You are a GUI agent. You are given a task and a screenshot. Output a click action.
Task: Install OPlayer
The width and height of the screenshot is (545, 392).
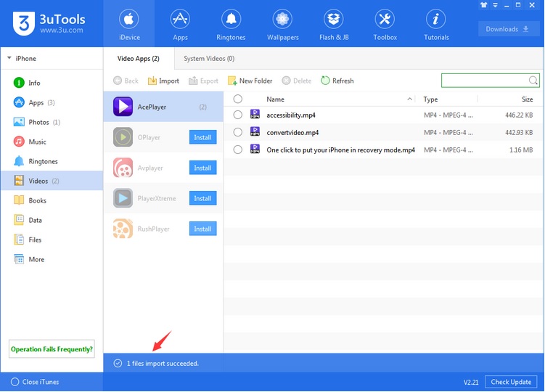(202, 137)
